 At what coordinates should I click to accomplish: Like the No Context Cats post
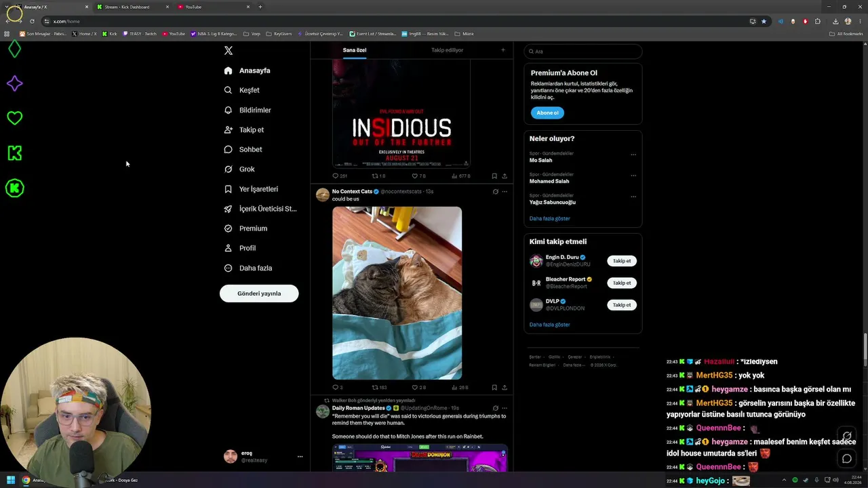click(x=418, y=388)
